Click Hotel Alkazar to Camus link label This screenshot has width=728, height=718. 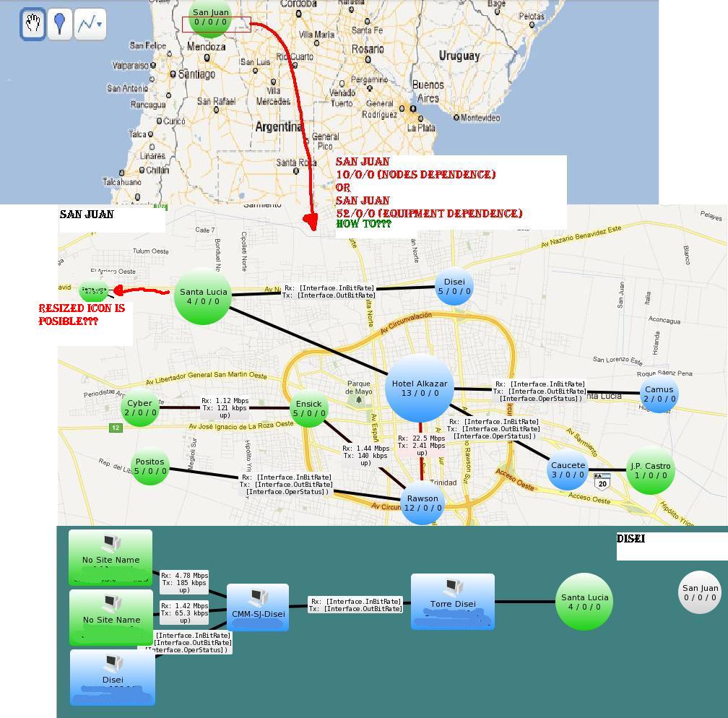pyautogui.click(x=540, y=391)
